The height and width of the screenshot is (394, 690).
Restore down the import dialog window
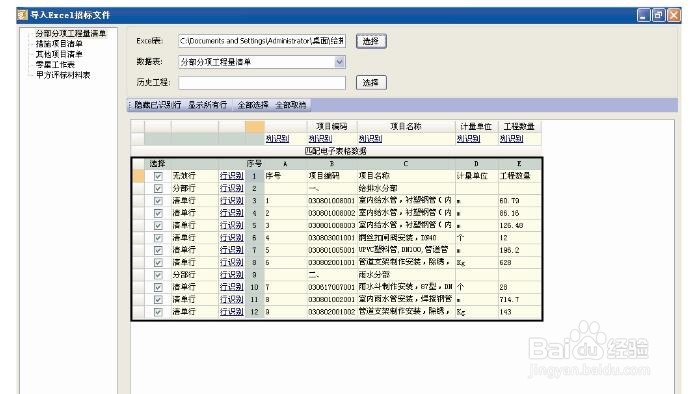(658, 15)
